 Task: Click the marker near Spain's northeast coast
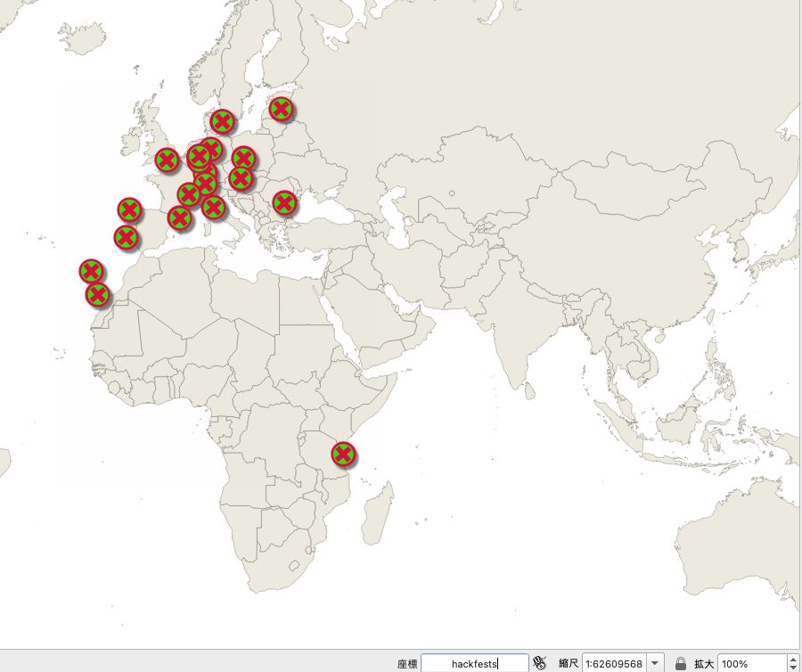[179, 219]
